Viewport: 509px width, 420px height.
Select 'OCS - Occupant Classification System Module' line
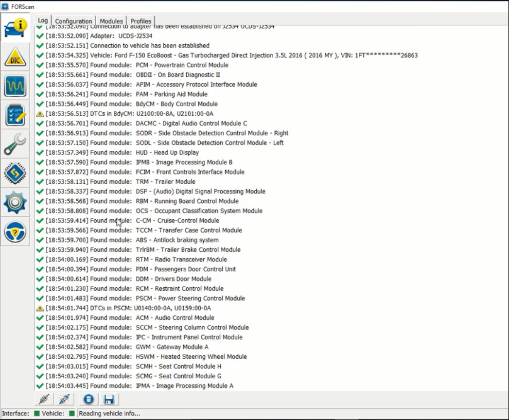pyautogui.click(x=154, y=211)
